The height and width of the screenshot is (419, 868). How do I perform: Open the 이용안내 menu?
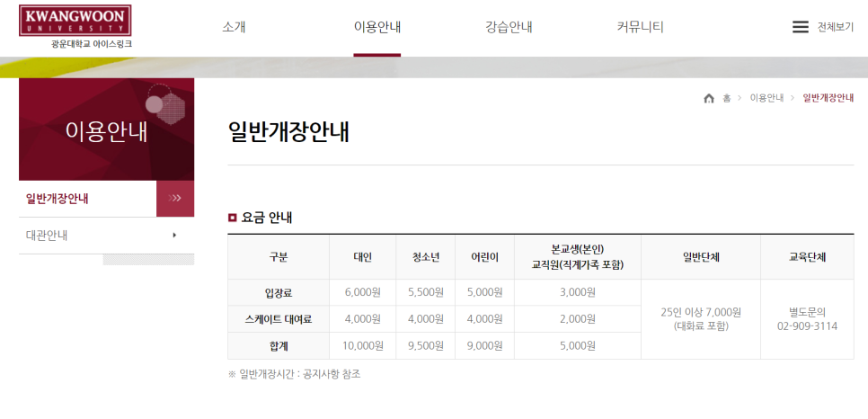click(377, 27)
